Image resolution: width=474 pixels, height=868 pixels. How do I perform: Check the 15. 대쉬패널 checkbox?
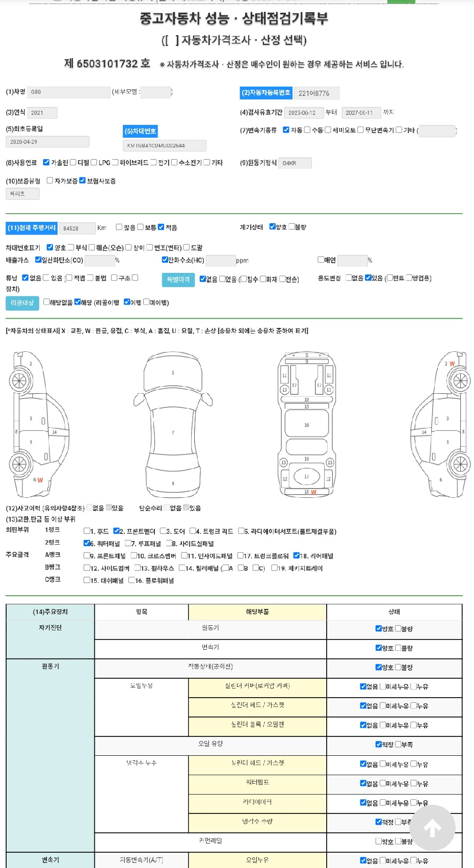[87, 580]
